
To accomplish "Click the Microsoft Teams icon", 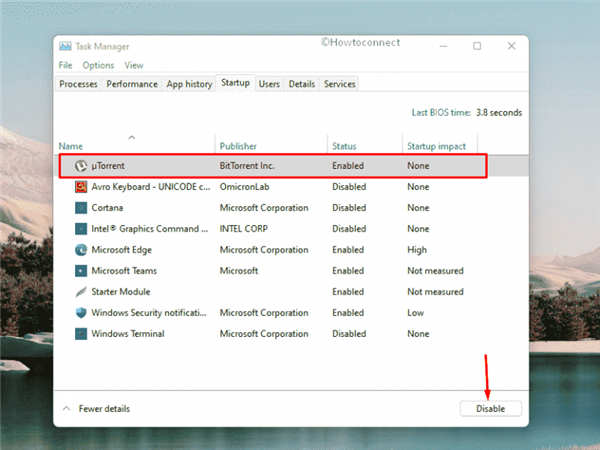I will point(81,271).
